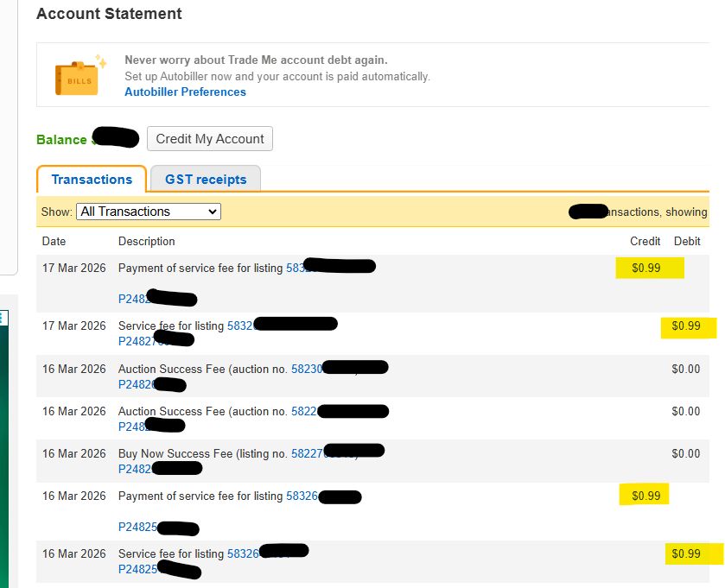The width and height of the screenshot is (725, 588).
Task: Click P24826 reference under first Auction Success Fee
Action: (x=135, y=383)
